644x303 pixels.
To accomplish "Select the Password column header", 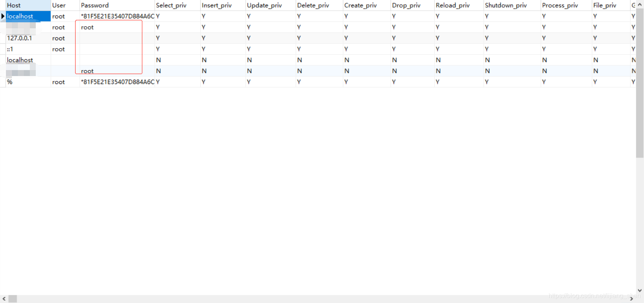I will [x=117, y=5].
